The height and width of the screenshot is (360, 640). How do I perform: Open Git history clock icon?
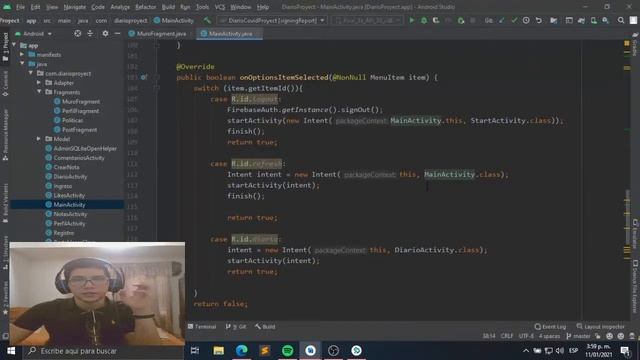[x=526, y=20]
